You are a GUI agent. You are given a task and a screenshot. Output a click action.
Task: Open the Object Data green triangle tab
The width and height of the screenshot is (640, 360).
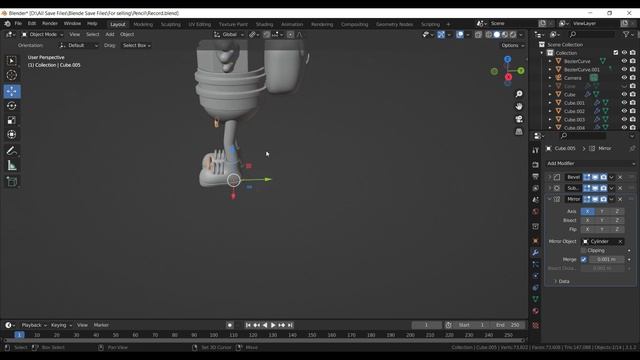(536, 299)
